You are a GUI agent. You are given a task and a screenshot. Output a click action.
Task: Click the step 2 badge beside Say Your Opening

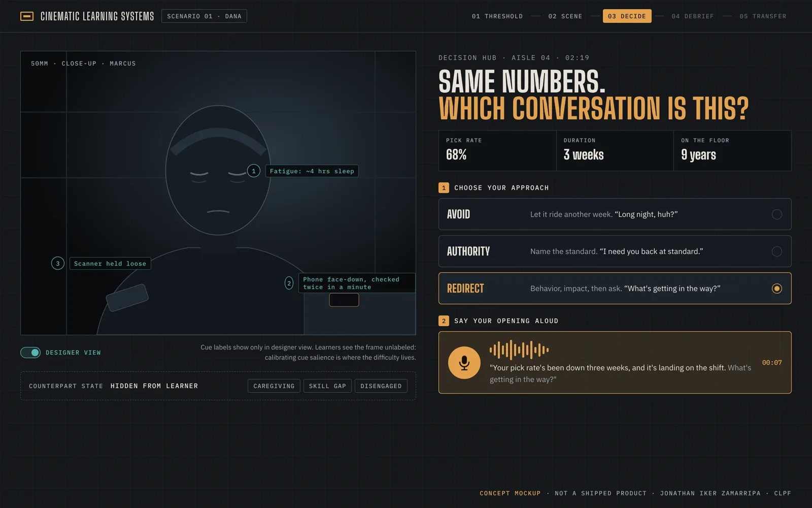(444, 321)
